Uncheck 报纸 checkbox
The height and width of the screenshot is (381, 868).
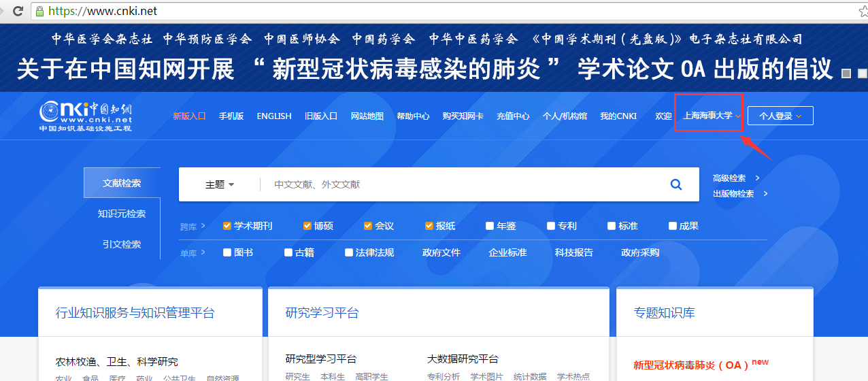[429, 226]
